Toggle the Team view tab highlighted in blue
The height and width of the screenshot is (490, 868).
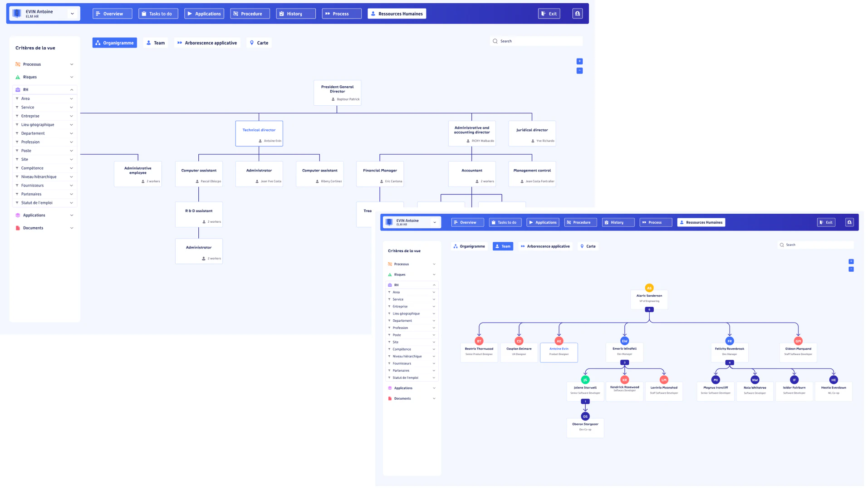tap(503, 246)
